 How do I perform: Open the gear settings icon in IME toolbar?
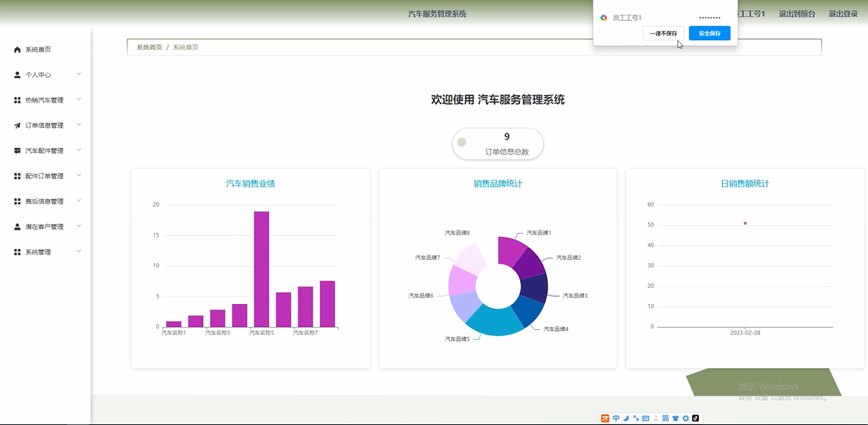[x=686, y=418]
